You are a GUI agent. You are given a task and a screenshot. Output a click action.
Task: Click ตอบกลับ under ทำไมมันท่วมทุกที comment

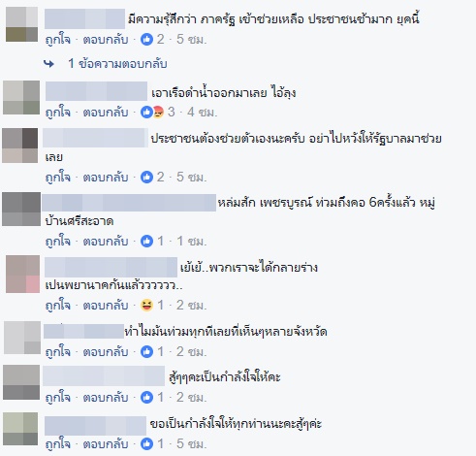click(106, 352)
